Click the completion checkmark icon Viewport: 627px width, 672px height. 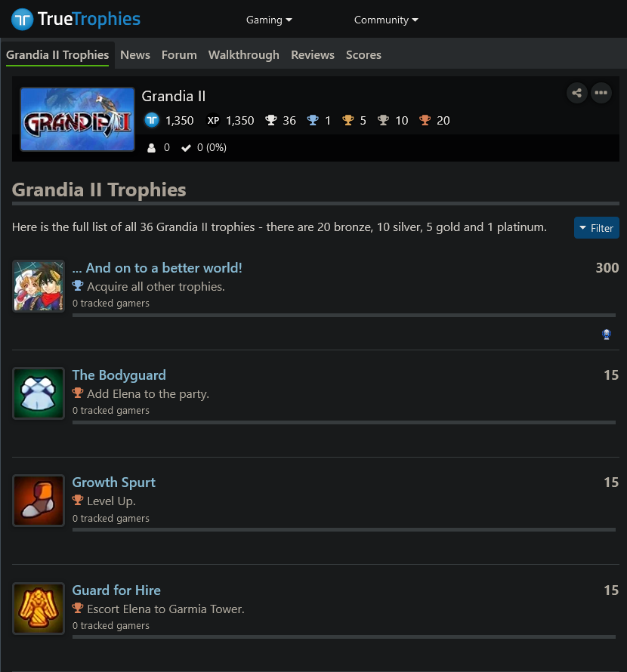coord(186,148)
